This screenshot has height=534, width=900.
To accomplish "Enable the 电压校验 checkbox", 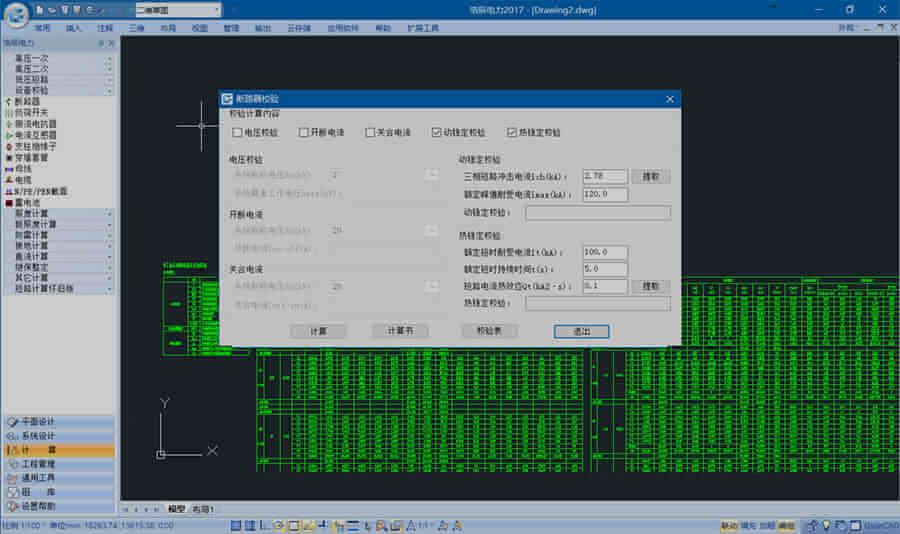I will coord(237,132).
